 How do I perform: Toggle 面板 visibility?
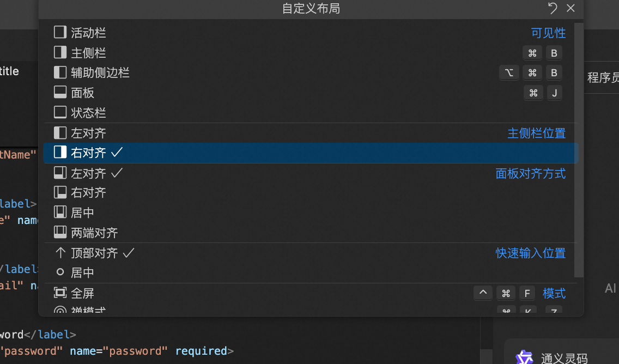pos(83,93)
